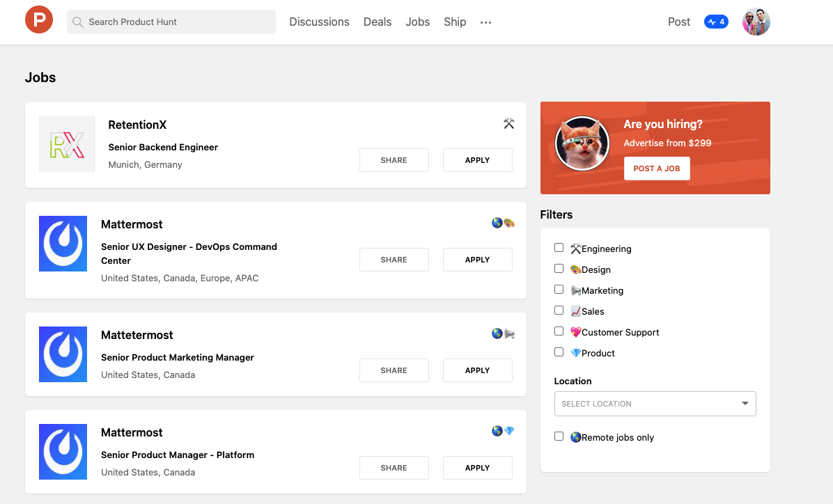Viewport: 833px width, 504px height.
Task: Open the more options ellipsis menu
Action: (x=485, y=22)
